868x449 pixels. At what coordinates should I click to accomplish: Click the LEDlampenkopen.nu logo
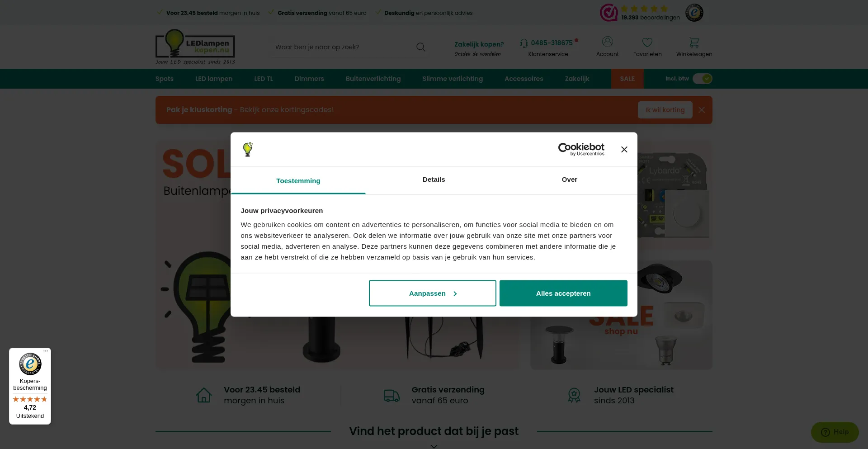[x=195, y=47]
